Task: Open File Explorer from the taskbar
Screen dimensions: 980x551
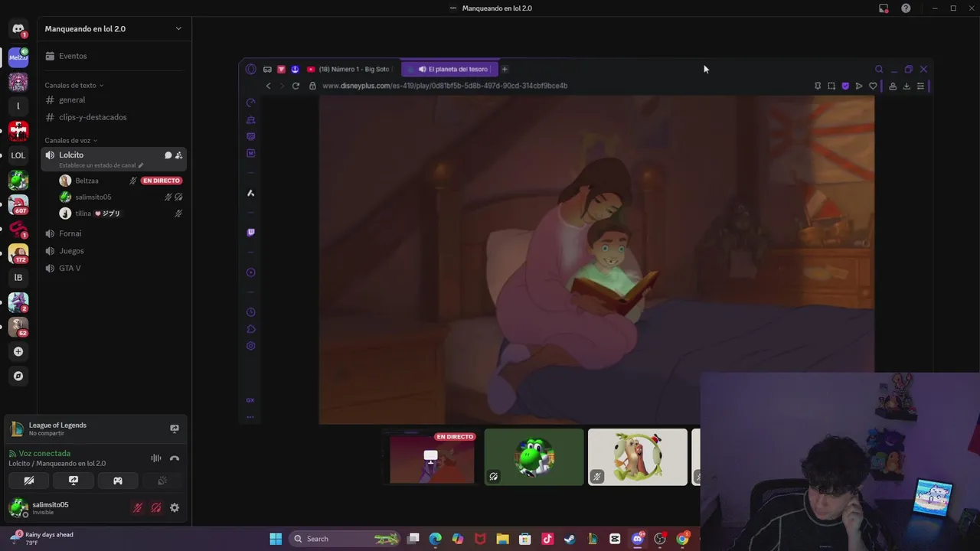Action: pos(502,539)
